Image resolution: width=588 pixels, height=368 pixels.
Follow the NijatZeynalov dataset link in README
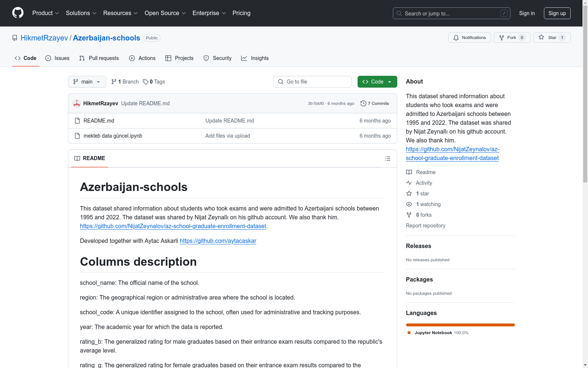[x=173, y=226]
